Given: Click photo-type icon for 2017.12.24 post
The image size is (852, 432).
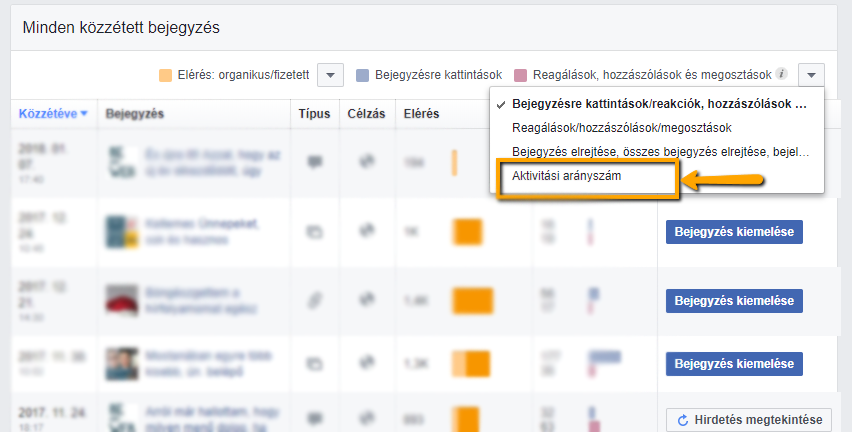Looking at the screenshot, I should point(315,232).
